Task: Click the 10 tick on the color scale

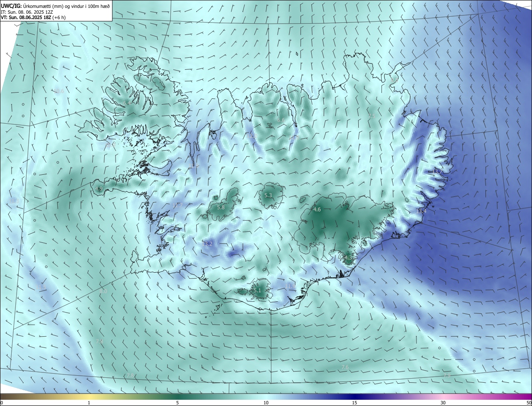Action: point(266,403)
